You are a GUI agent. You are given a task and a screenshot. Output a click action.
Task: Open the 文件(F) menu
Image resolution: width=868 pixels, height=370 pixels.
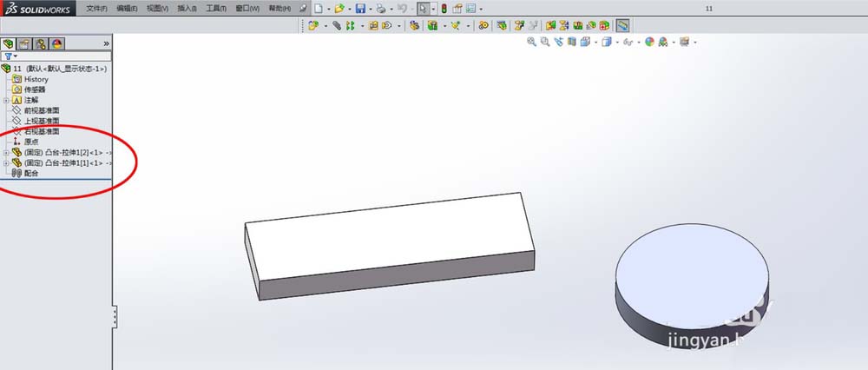[x=97, y=9]
